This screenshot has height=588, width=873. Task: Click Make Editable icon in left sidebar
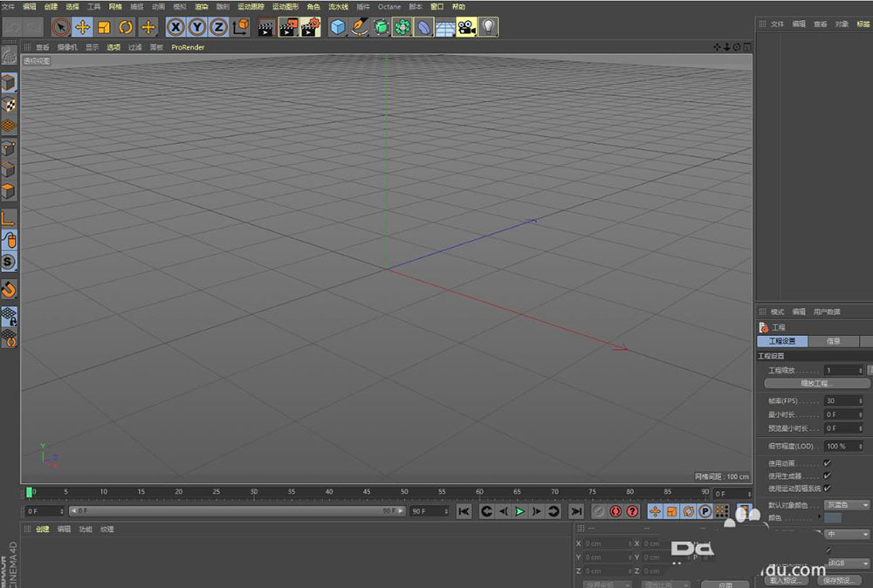click(9, 56)
